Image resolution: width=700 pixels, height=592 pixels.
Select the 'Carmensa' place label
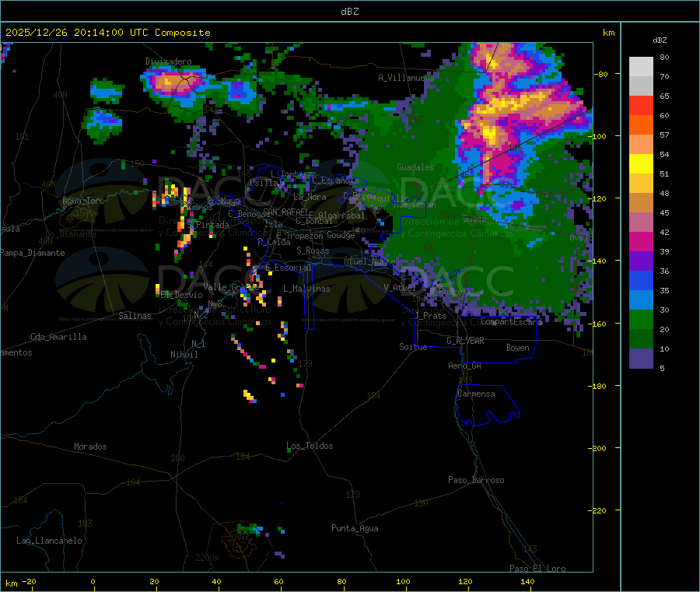[x=476, y=394]
